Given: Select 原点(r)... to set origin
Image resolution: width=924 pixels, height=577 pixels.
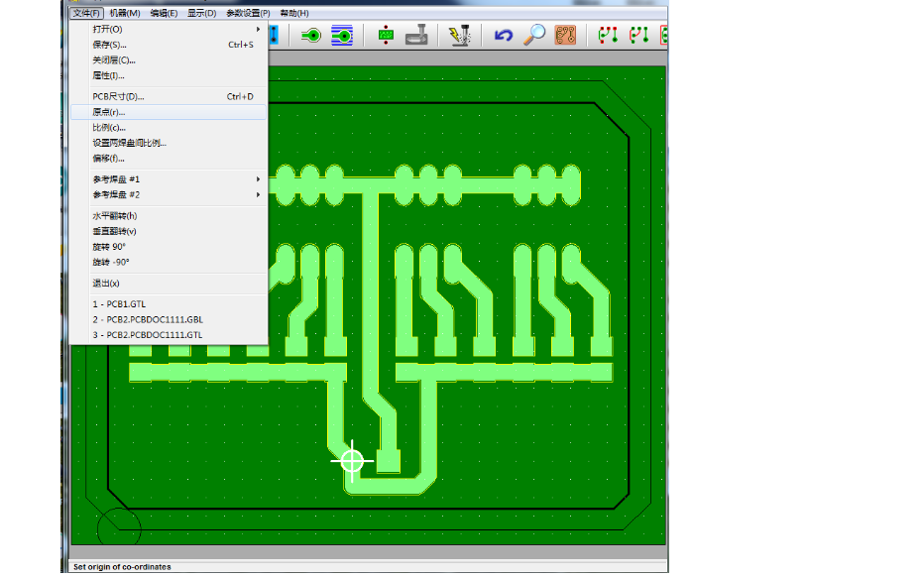Looking at the screenshot, I should point(169,112).
